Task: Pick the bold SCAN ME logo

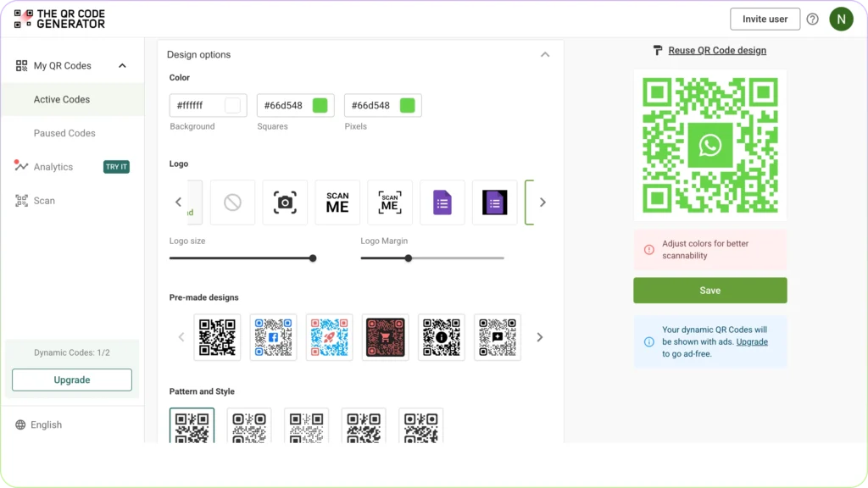Action: [x=337, y=202]
